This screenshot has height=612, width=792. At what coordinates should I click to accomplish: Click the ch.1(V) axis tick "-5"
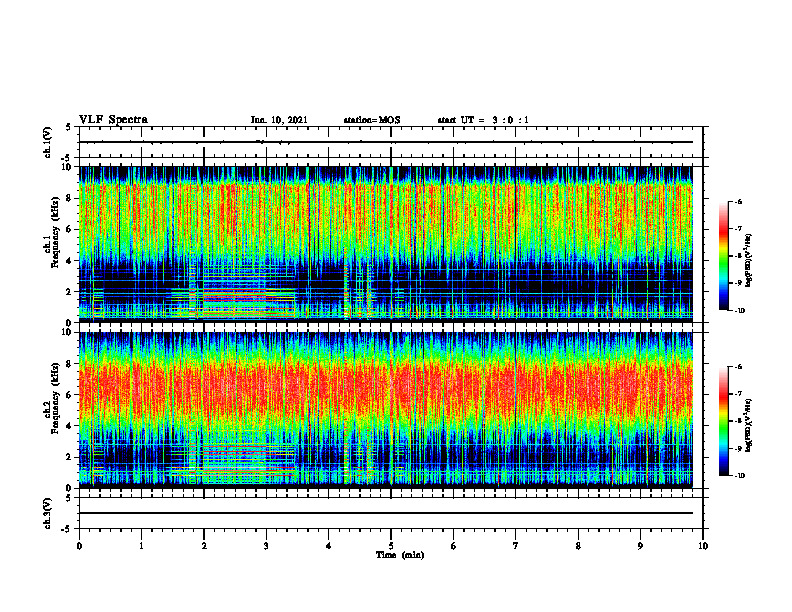67,158
